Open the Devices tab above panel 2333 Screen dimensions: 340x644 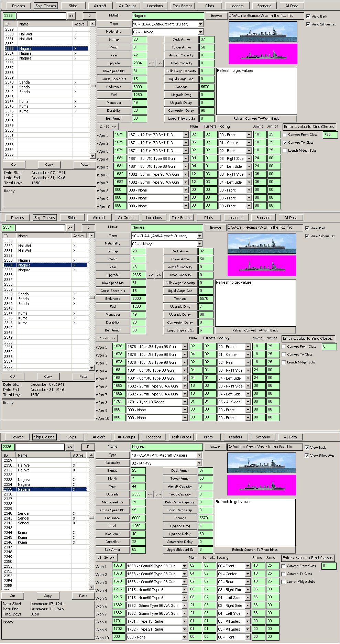click(19, 6)
